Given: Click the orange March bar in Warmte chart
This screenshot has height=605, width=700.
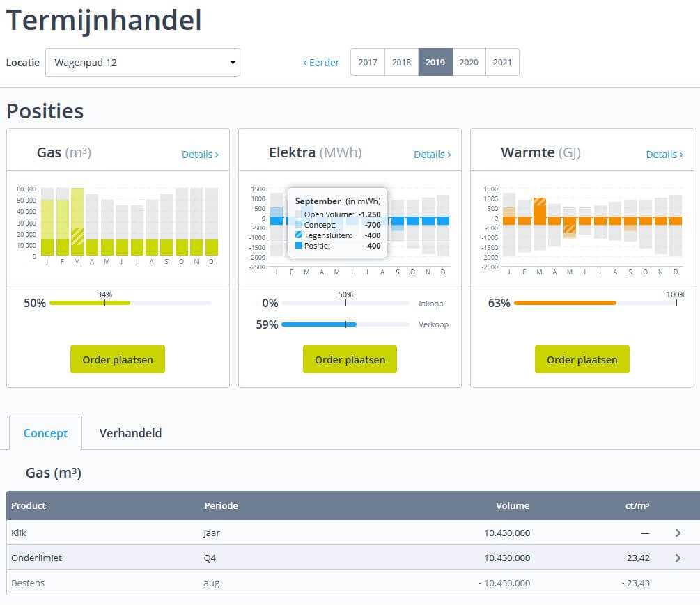Looking at the screenshot, I should tap(539, 210).
